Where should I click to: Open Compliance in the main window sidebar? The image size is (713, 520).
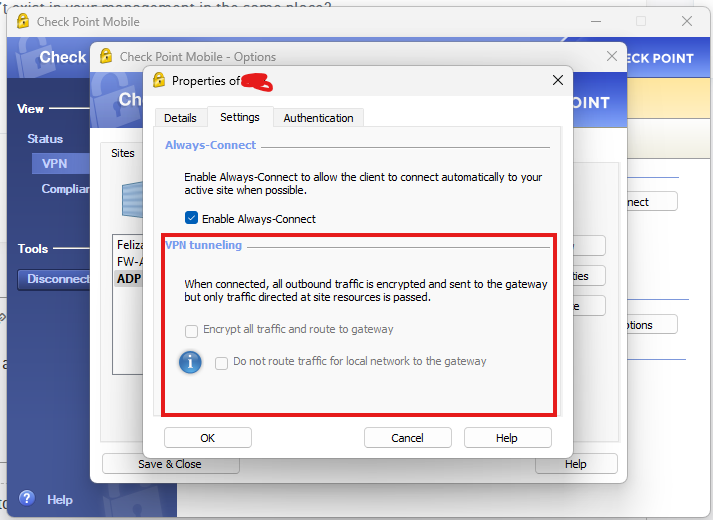point(65,189)
